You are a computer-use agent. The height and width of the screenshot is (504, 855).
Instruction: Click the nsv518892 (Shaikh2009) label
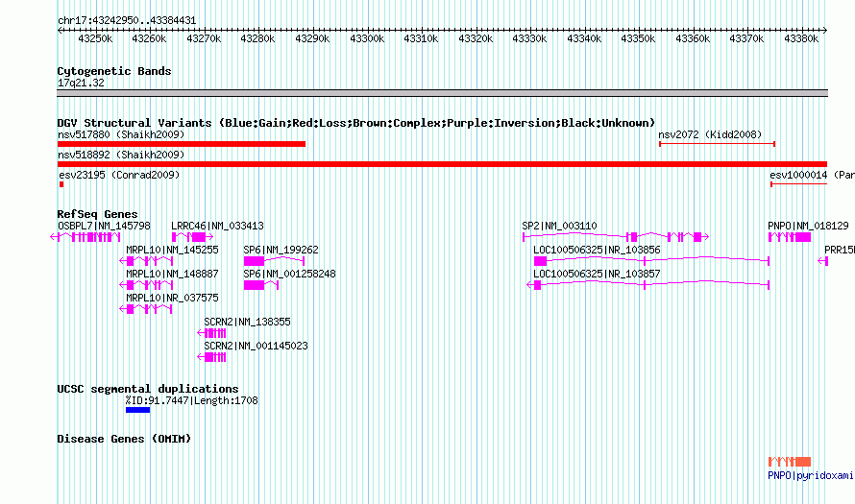tap(121, 155)
